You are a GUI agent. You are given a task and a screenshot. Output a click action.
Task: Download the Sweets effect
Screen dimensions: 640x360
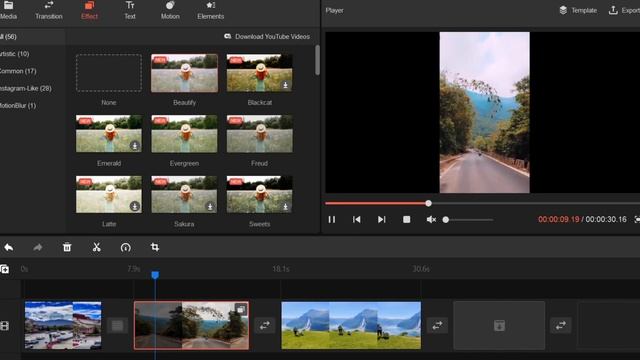click(x=286, y=207)
